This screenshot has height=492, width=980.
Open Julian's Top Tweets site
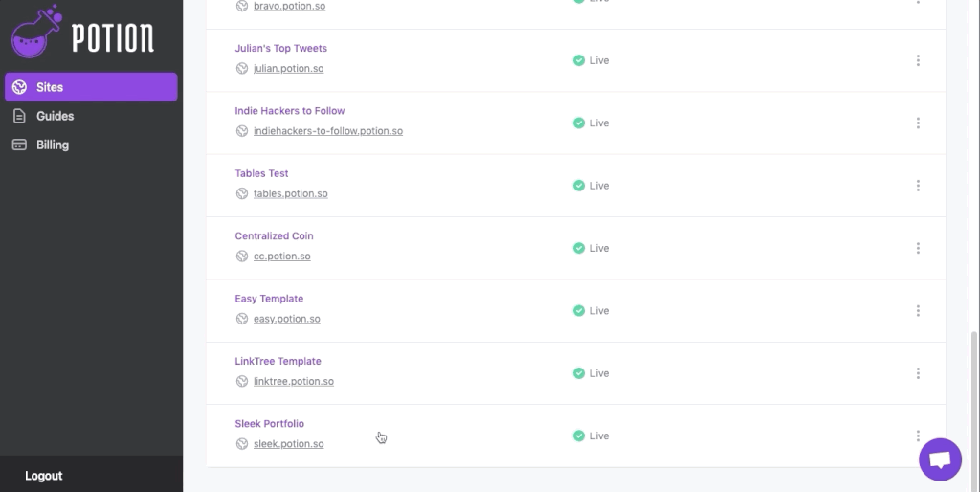tap(280, 48)
